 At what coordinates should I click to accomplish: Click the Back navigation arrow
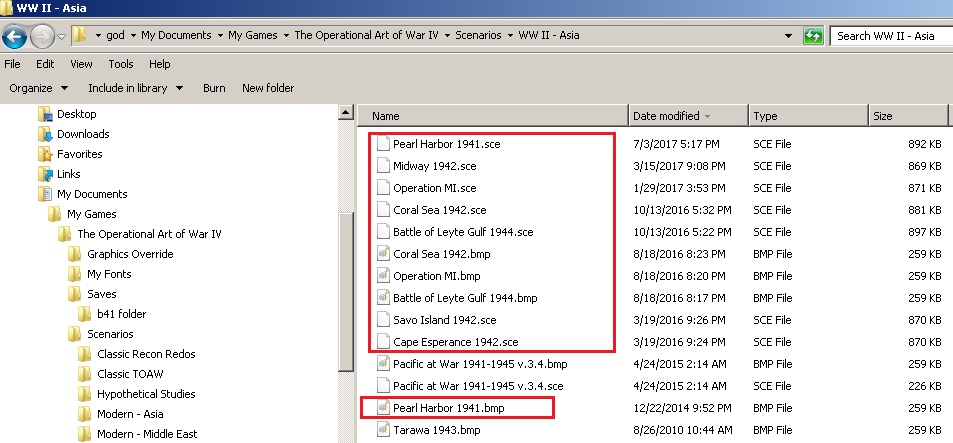(15, 36)
